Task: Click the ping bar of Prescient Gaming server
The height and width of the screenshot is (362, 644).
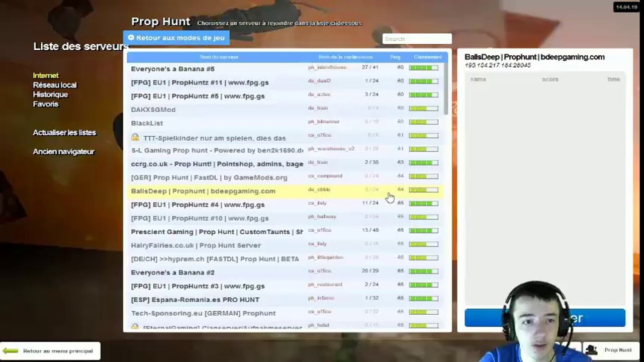Action: point(424,231)
